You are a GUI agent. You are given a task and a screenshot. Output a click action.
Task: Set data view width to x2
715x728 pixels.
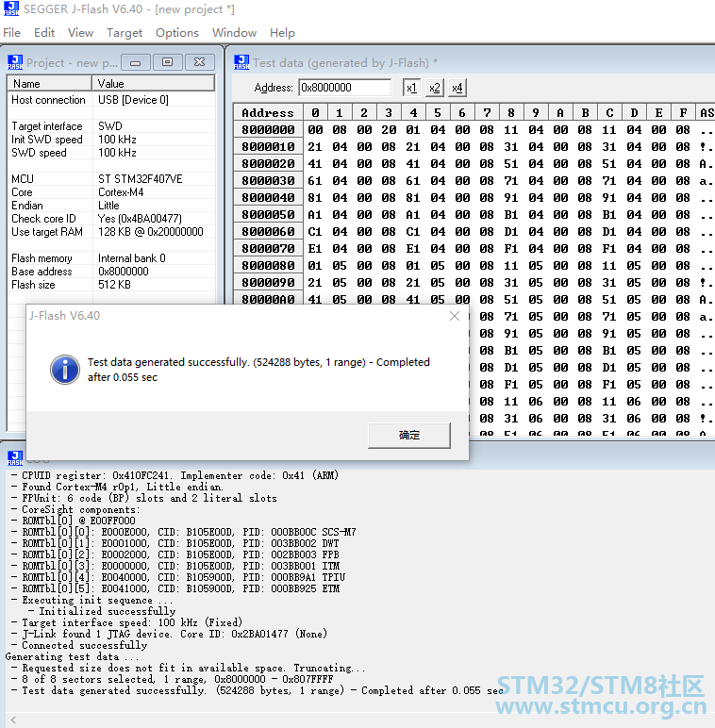[434, 88]
